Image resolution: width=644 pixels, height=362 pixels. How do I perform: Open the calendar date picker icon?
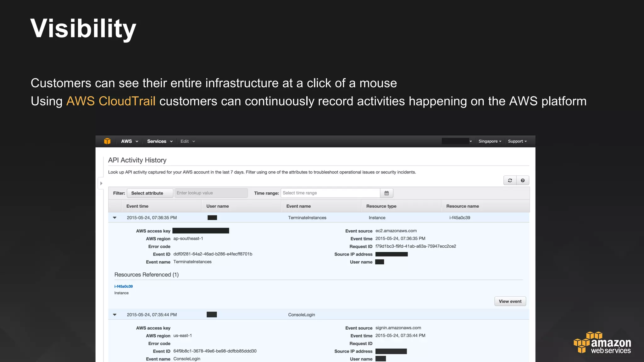coord(386,193)
